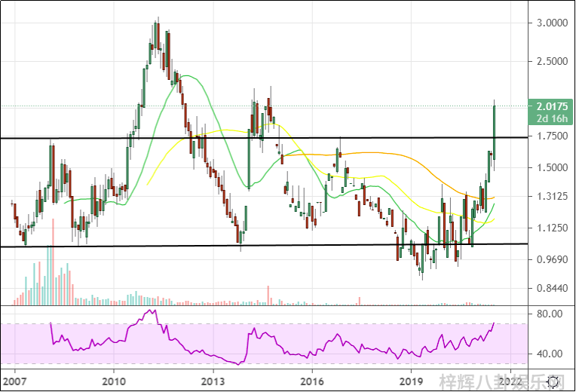Click the tallest red volume bar near 2008

coord(54,262)
